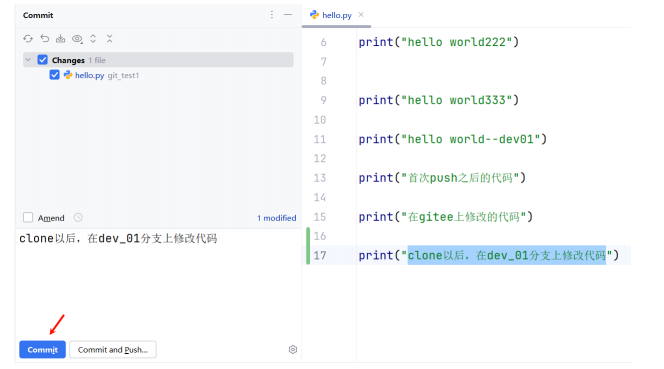Click line number 11 in gutter
The height and width of the screenshot is (369, 664).
(x=320, y=139)
